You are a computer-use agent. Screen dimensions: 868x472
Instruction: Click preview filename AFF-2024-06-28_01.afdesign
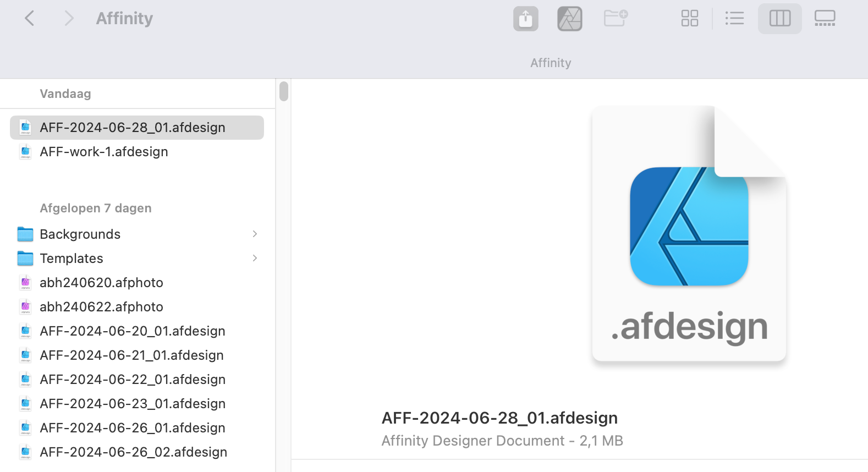tap(499, 418)
